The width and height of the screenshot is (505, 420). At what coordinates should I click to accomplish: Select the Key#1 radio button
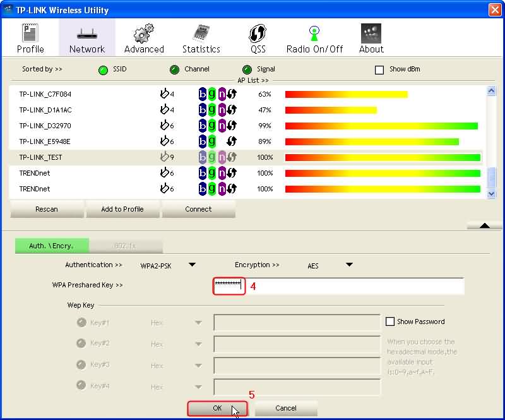pos(81,322)
